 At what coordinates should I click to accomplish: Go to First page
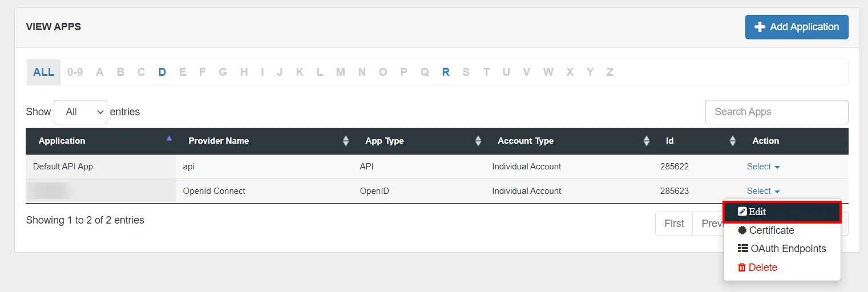click(x=674, y=224)
